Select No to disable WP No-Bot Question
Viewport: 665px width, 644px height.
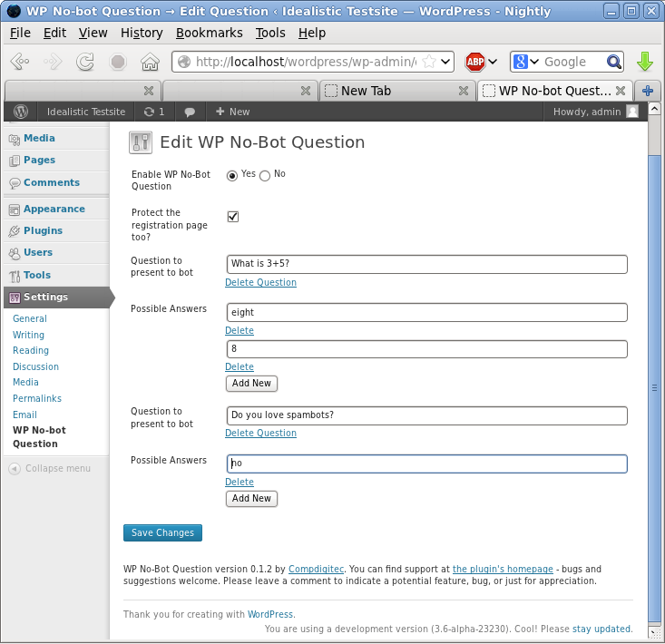click(x=265, y=176)
